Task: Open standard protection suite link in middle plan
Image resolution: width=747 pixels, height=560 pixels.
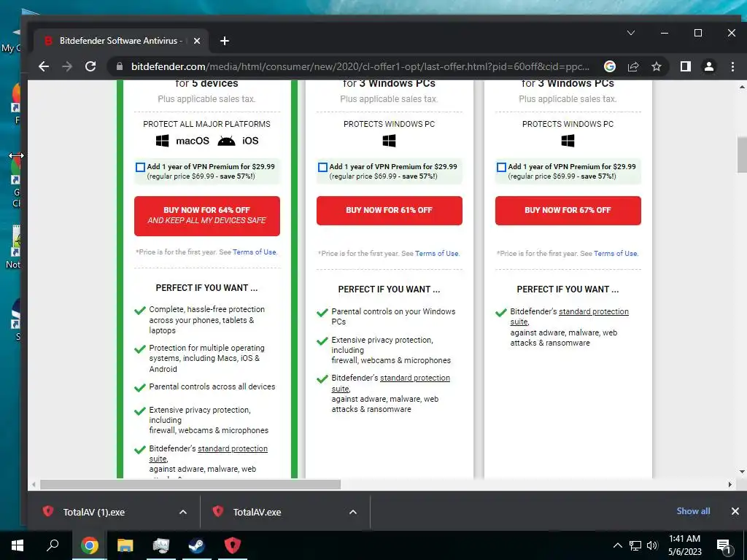Action: pos(415,378)
